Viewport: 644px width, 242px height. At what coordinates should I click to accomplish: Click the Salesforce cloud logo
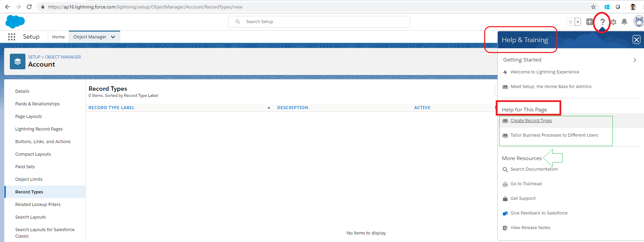coord(15,22)
